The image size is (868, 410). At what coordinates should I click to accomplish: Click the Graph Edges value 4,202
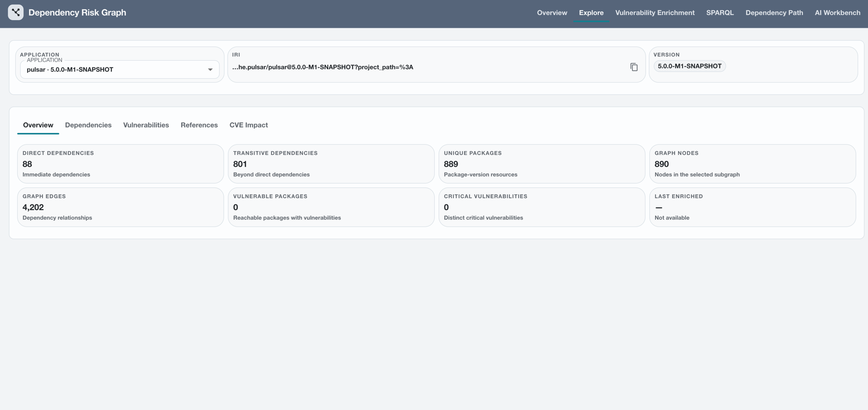click(33, 207)
